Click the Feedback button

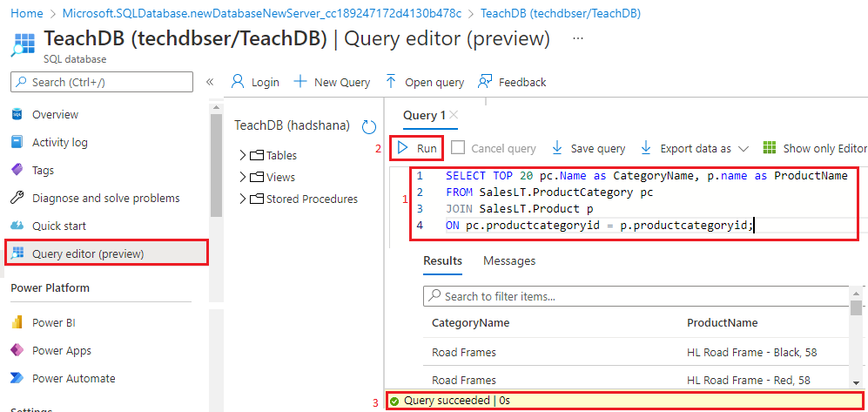tap(512, 82)
